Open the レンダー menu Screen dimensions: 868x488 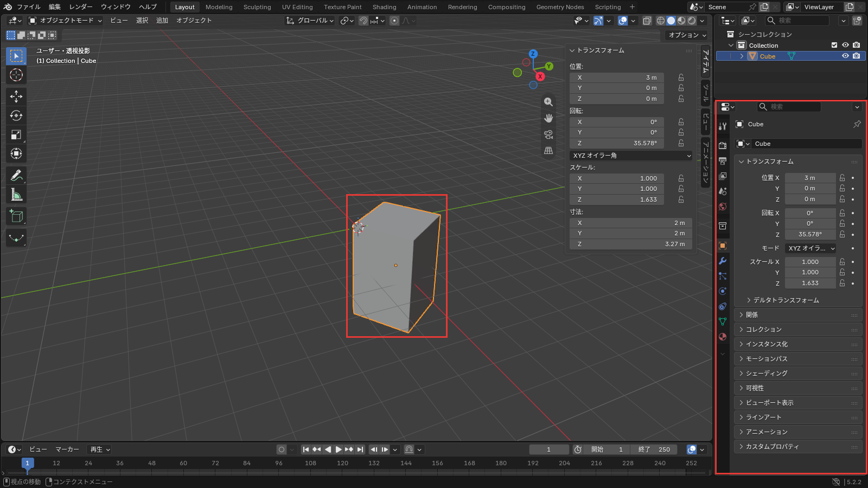[x=81, y=7]
